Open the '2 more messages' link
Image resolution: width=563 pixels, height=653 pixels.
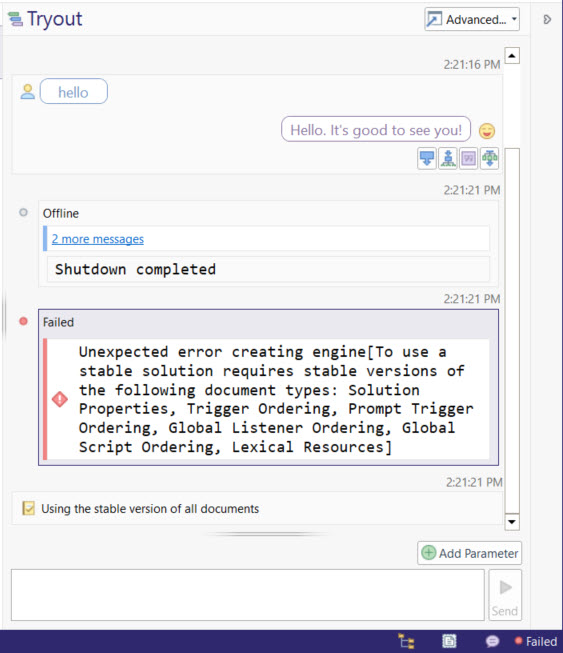pos(97,239)
